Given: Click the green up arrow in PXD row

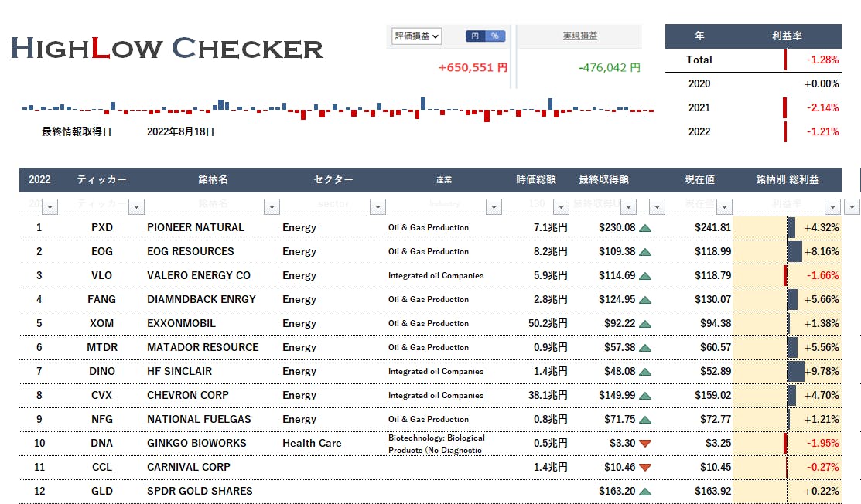Looking at the screenshot, I should (x=644, y=228).
